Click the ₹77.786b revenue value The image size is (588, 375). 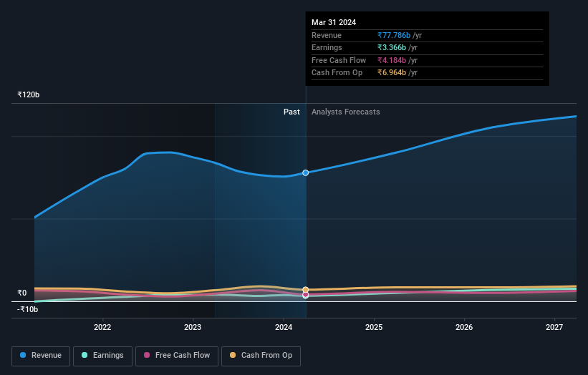click(394, 35)
